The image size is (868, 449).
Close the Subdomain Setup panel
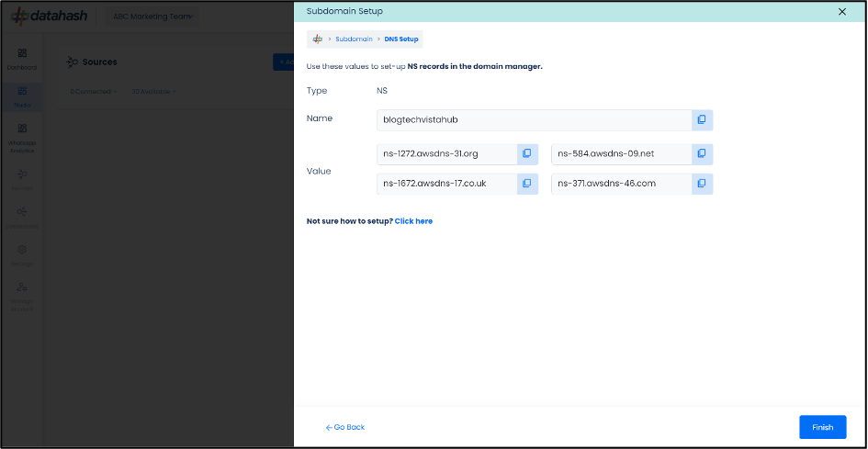tap(842, 11)
